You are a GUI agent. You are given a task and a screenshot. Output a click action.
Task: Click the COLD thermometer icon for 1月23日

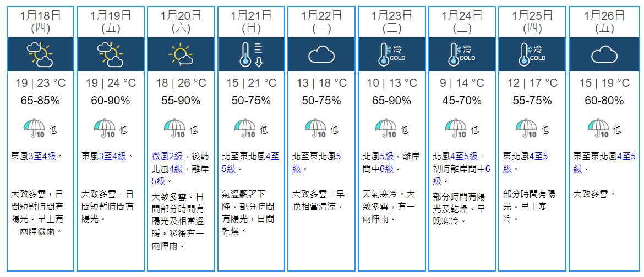392,54
